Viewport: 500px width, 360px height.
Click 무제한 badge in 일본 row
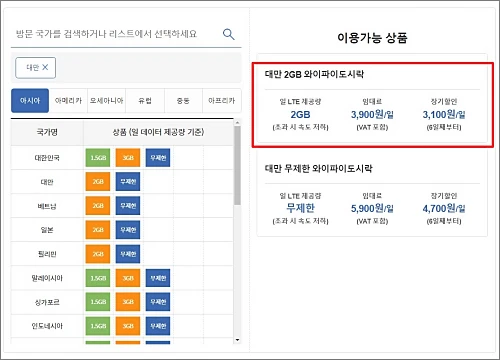pos(128,230)
